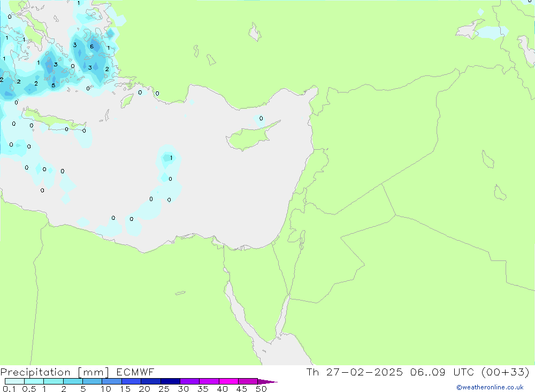Image resolution: width=535 pixels, height=392 pixels.
Task: Click the "27-02-2025" date text
Action: 364,372
